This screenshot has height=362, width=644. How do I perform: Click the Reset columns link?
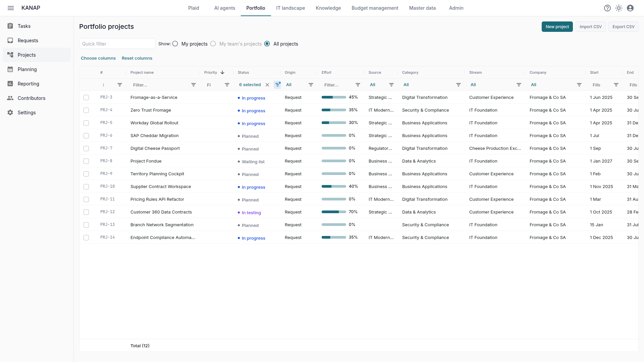tap(137, 58)
